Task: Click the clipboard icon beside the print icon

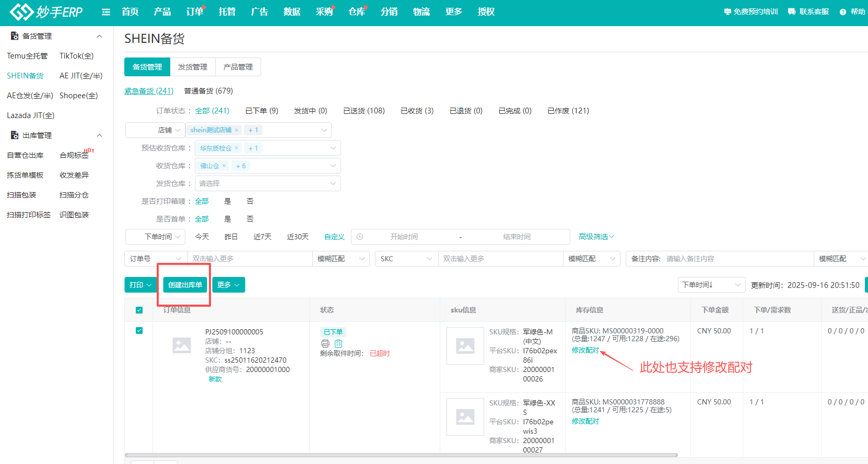Action: [x=338, y=343]
